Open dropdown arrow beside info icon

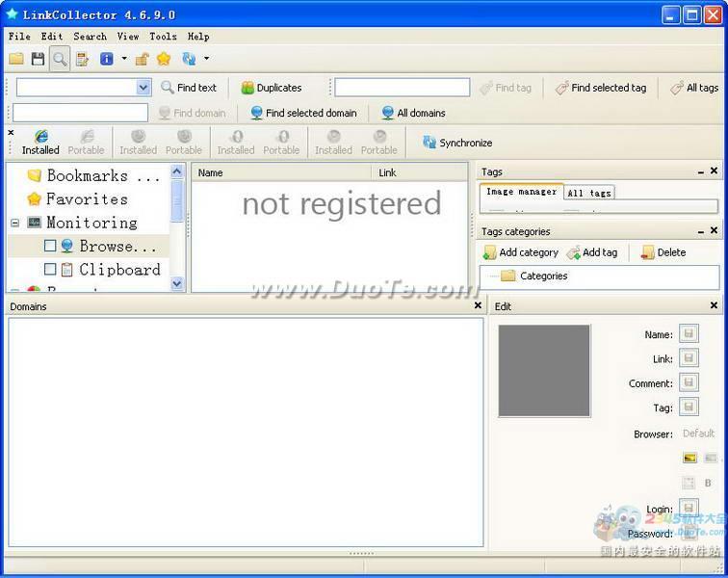click(124, 59)
